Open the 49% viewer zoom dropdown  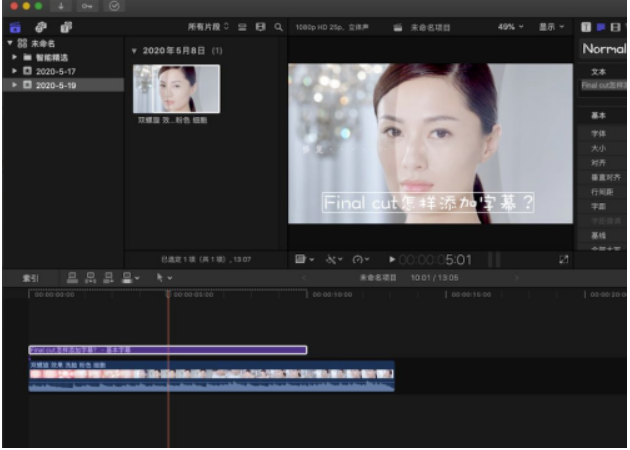[510, 27]
